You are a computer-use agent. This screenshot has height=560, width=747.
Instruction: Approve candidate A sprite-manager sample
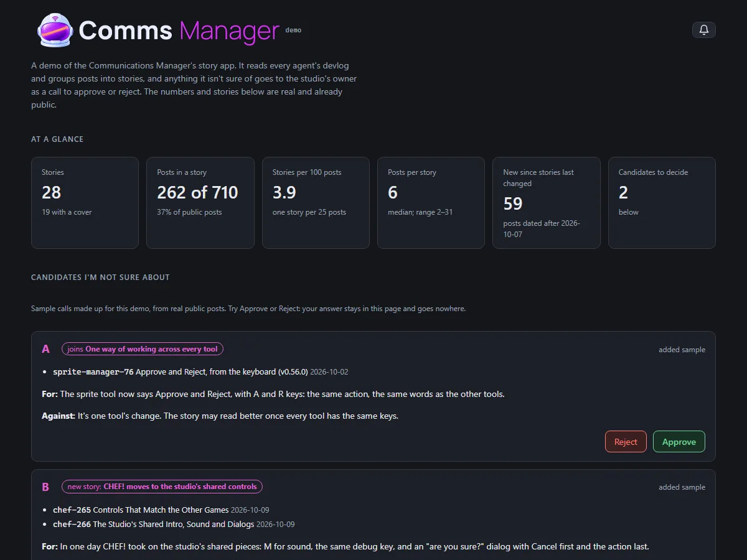point(679,442)
